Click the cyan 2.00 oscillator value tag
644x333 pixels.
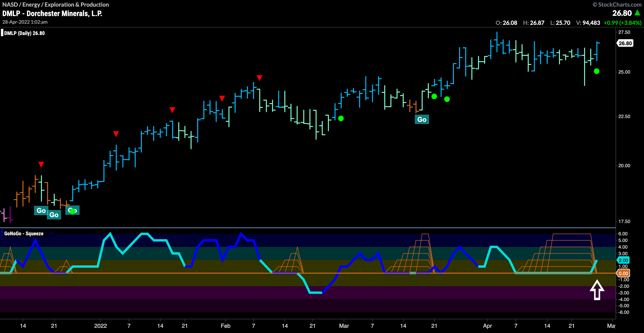click(x=623, y=260)
